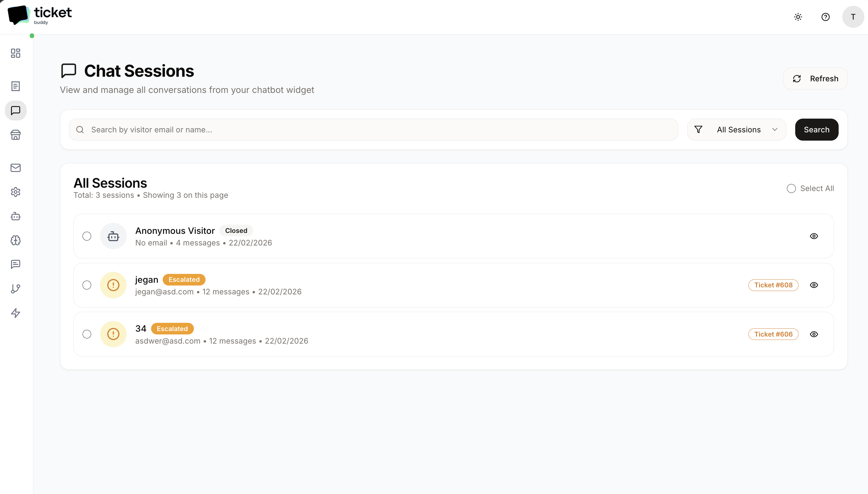
Task: Toggle light mode with the sun icon
Action: [798, 17]
